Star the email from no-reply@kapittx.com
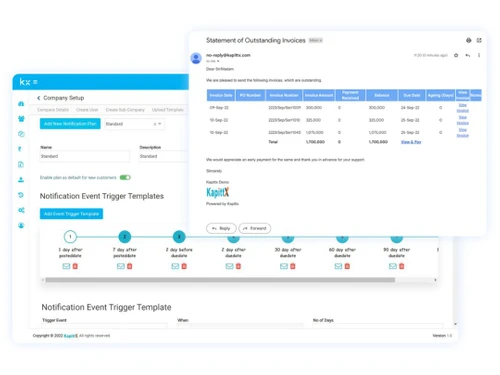The image size is (500, 375). coord(456,55)
